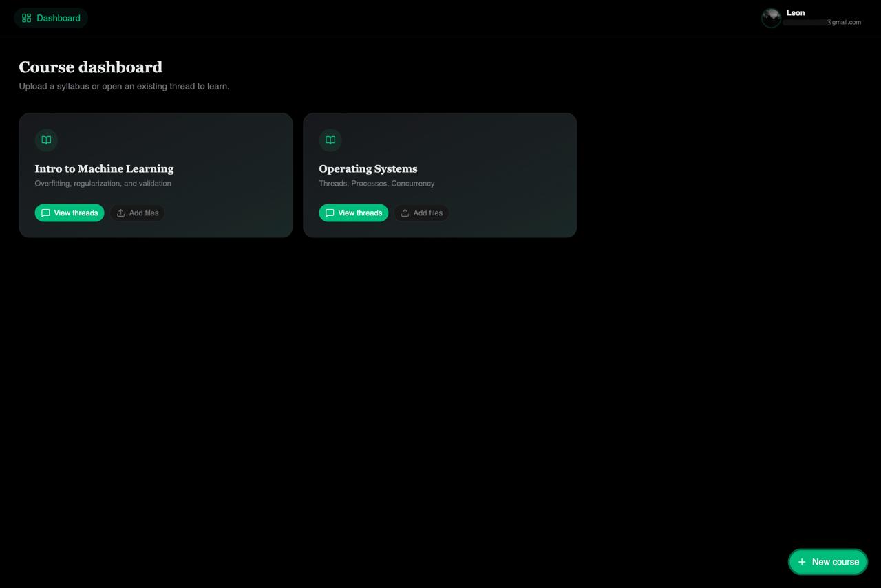Screen dimensions: 881x588
Task: Open the Operating Systems course title
Action: [x=368, y=168]
